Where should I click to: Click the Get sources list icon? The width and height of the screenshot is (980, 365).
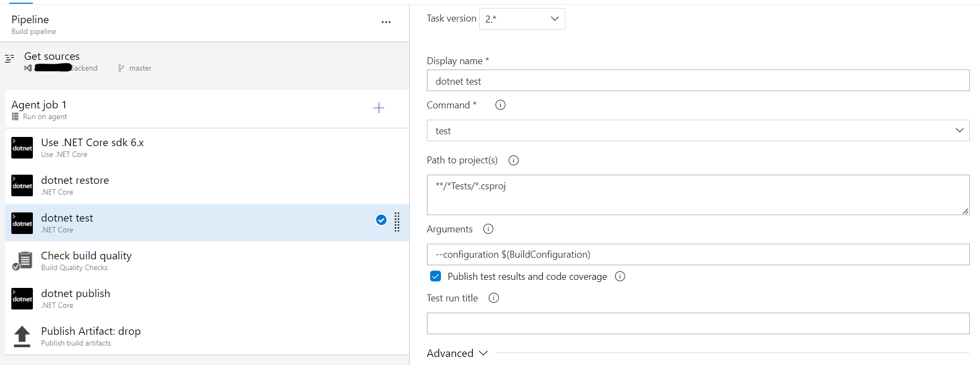[x=10, y=58]
